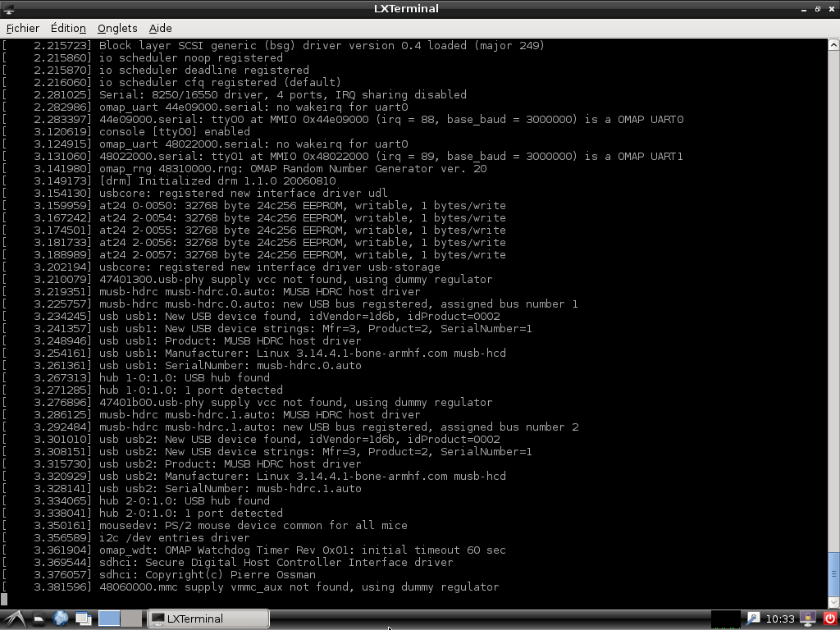Image resolution: width=840 pixels, height=630 pixels.
Task: Open the Édition menu
Action: tap(68, 28)
